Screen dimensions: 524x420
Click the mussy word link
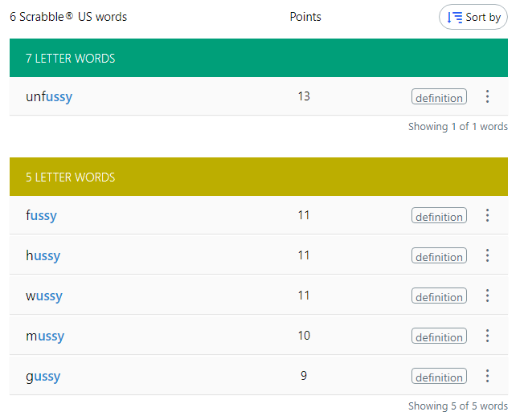pyautogui.click(x=45, y=336)
